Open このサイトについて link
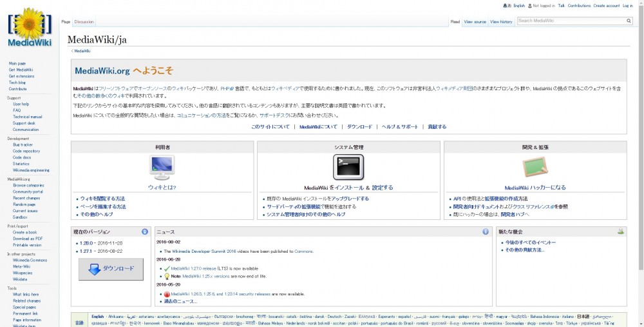This screenshot has height=327, width=644. click(x=270, y=126)
